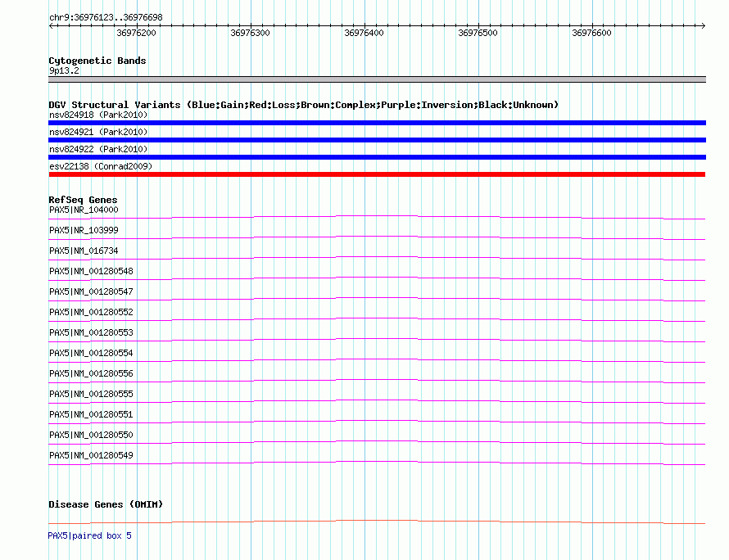Screen dimensions: 729x560
Task: Click the nsv824918 (Park2010) label
Action: (x=98, y=115)
